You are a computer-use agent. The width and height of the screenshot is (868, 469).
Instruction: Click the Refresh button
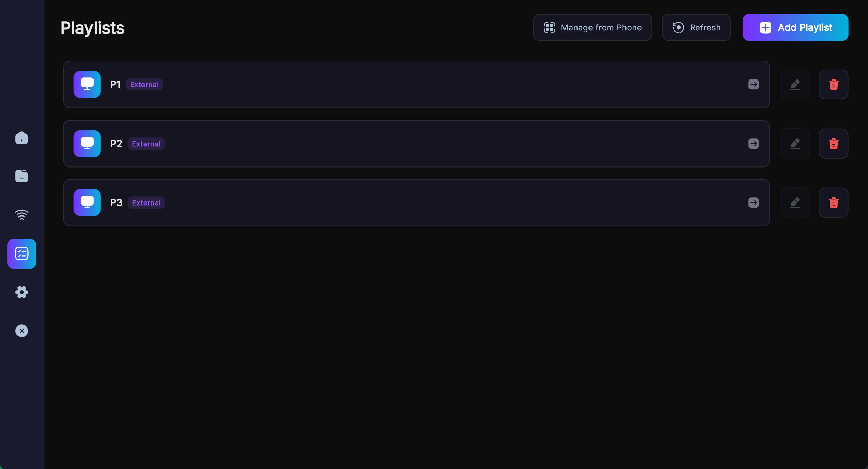696,27
